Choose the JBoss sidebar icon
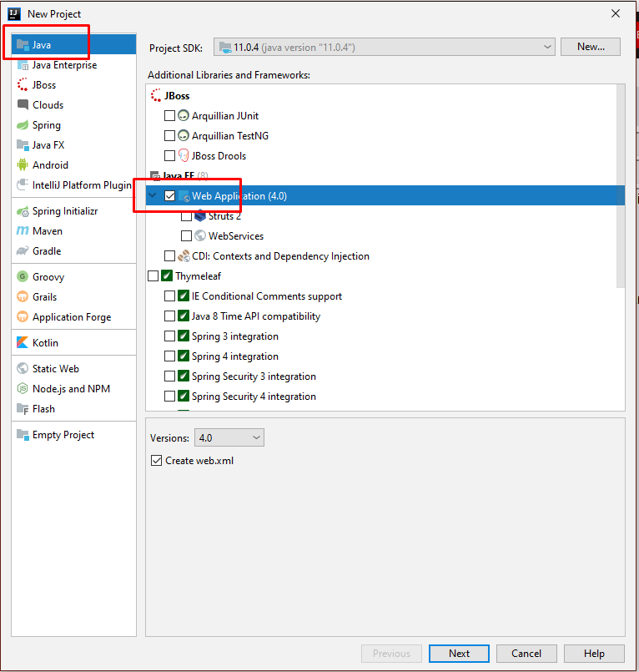This screenshot has width=639, height=672. click(23, 85)
